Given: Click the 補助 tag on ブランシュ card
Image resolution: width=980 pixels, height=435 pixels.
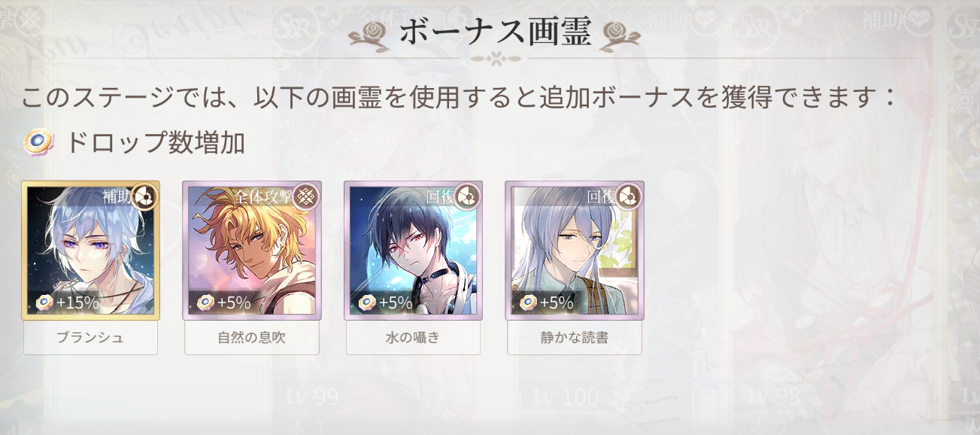Looking at the screenshot, I should click(117, 197).
